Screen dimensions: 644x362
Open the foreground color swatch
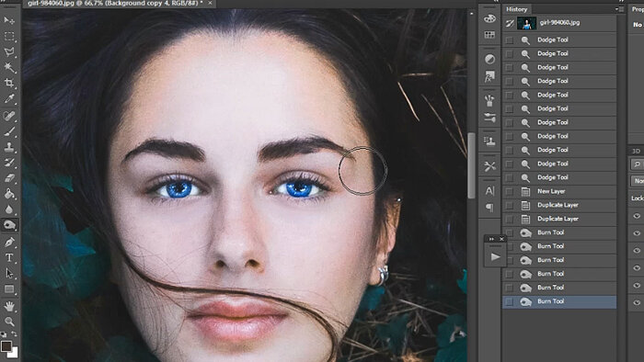coord(6,346)
